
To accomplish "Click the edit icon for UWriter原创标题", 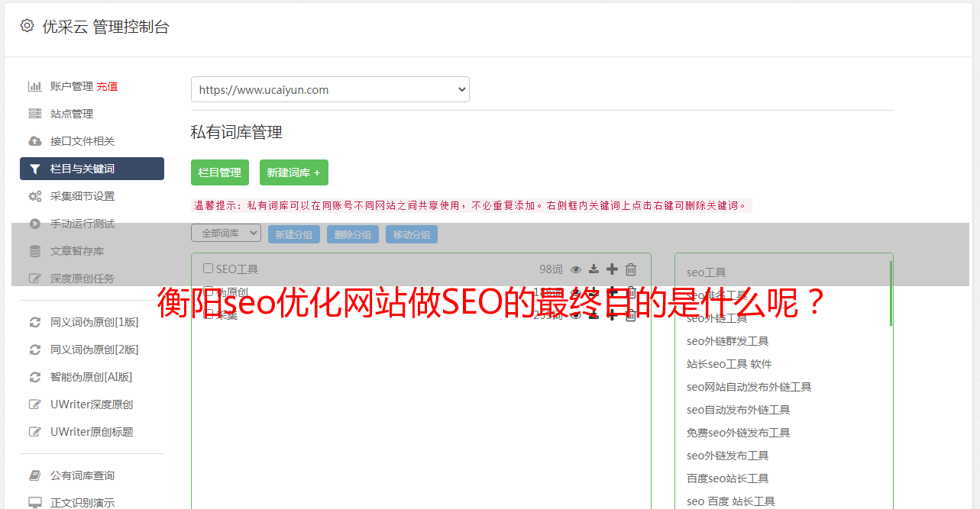I will tap(35, 432).
